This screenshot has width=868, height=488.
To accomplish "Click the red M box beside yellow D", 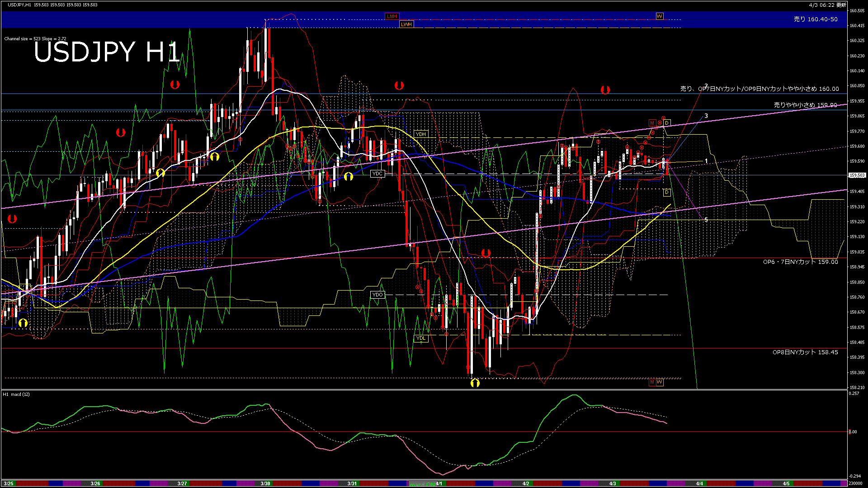I will (652, 123).
